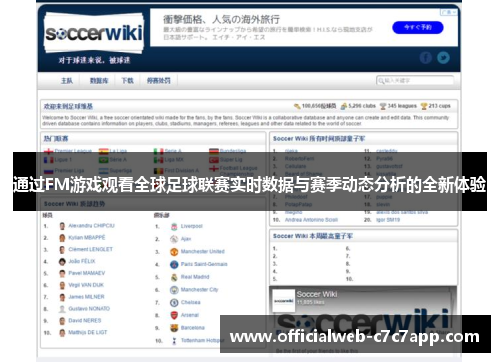Click Pavel MAMAEV's player avatar
This screenshot has height=362, width=500.
click(x=62, y=274)
